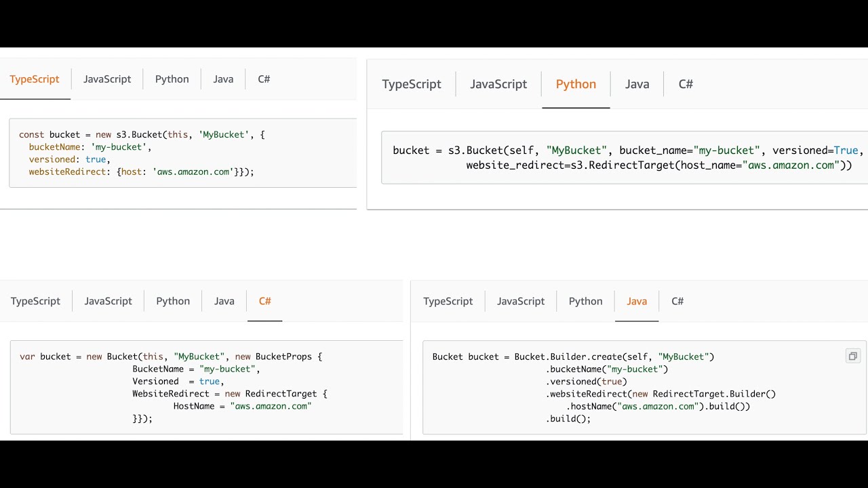The image size is (868, 488).
Task: Select Python tab in the top-left panel
Action: (172, 79)
